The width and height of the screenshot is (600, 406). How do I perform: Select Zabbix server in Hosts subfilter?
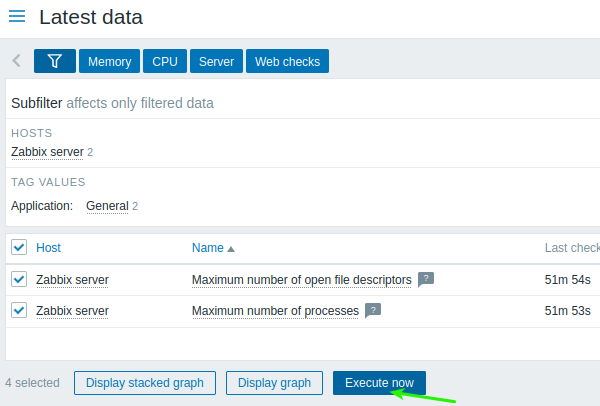[x=47, y=152]
